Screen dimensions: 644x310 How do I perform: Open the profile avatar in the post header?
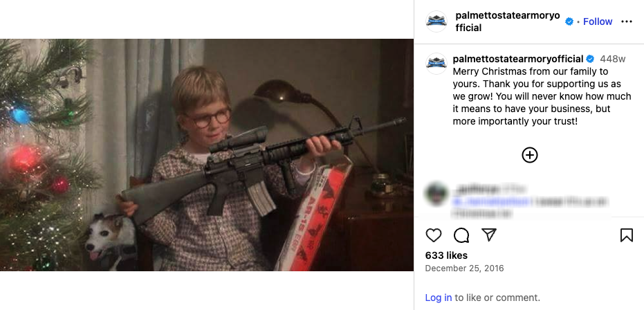pyautogui.click(x=436, y=21)
